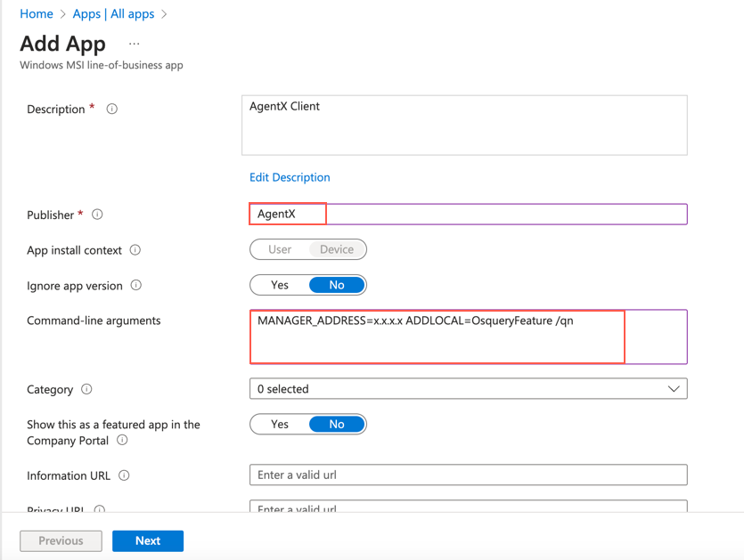Select the Command-line arguments text field

(x=437, y=337)
